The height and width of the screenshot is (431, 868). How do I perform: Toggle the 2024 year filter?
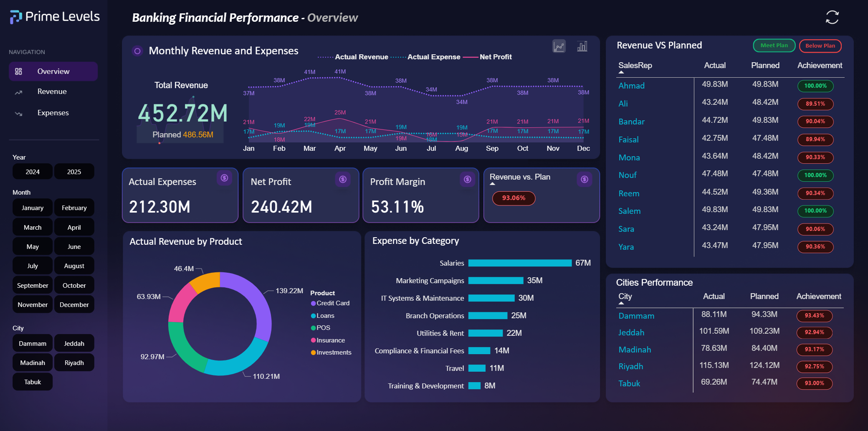(x=33, y=172)
